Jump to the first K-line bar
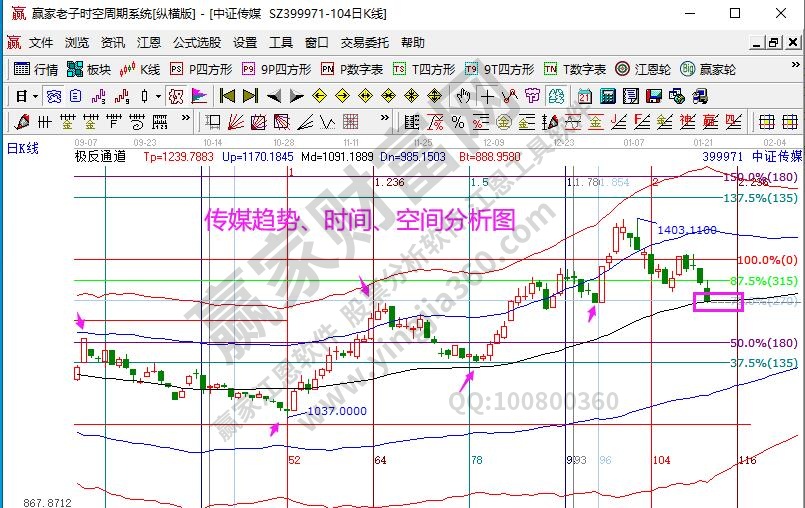Image resolution: width=805 pixels, height=508 pixels. [227, 96]
